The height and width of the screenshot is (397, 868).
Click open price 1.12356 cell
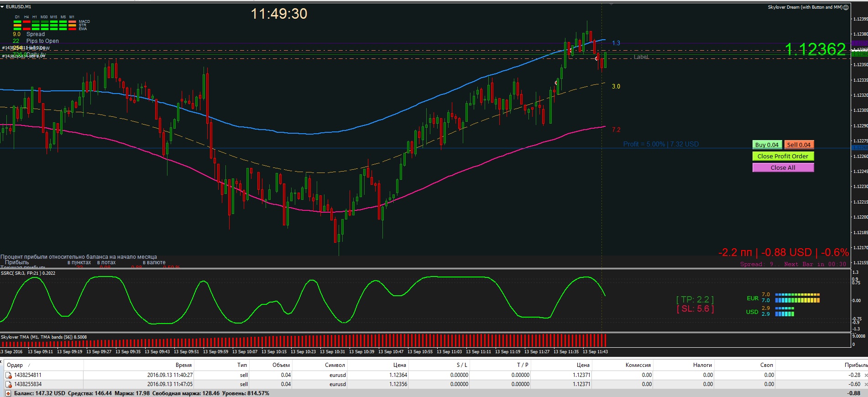[398, 384]
